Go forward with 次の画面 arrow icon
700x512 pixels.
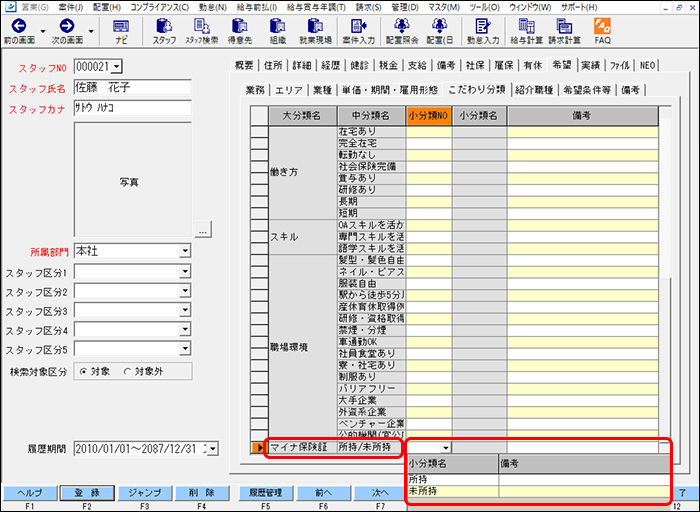(67, 26)
